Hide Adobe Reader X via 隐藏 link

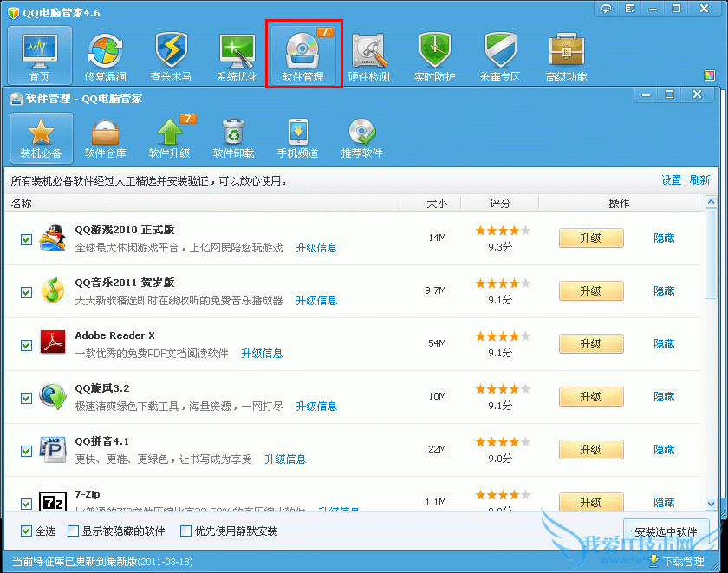tap(664, 344)
